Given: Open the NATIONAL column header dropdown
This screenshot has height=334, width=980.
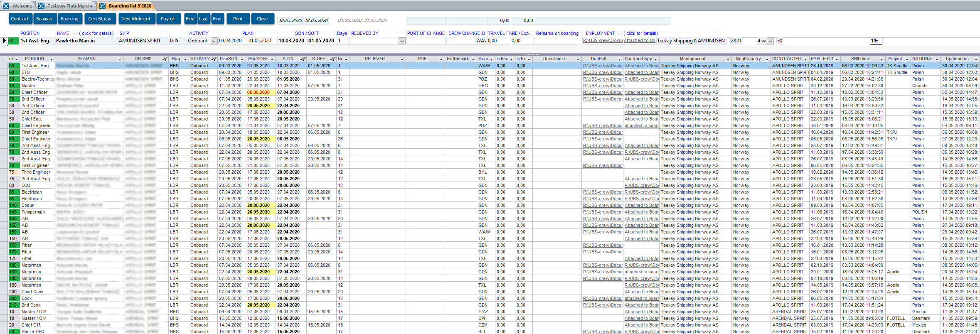Looking at the screenshot, I should (937, 59).
